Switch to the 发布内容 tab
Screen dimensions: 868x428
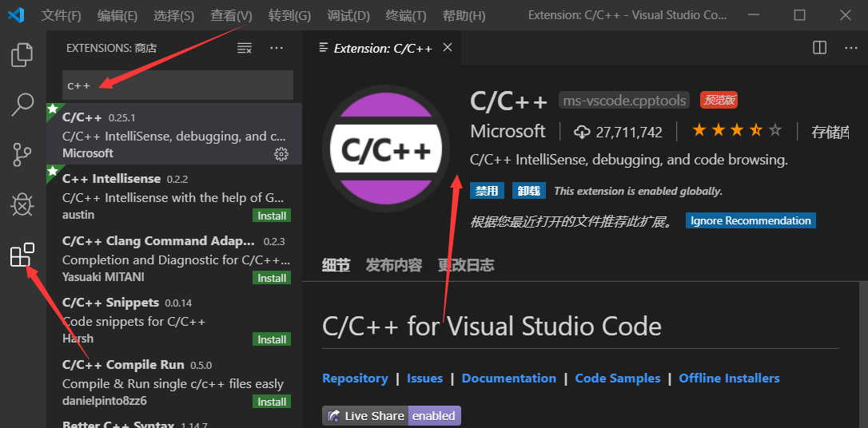[393, 265]
